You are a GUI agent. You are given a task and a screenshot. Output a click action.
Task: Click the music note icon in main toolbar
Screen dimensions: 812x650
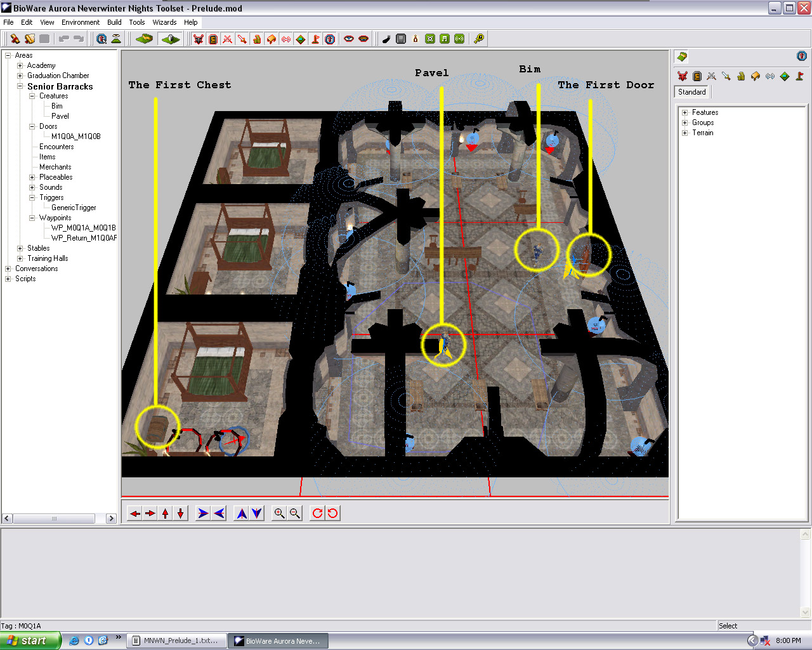pos(445,39)
